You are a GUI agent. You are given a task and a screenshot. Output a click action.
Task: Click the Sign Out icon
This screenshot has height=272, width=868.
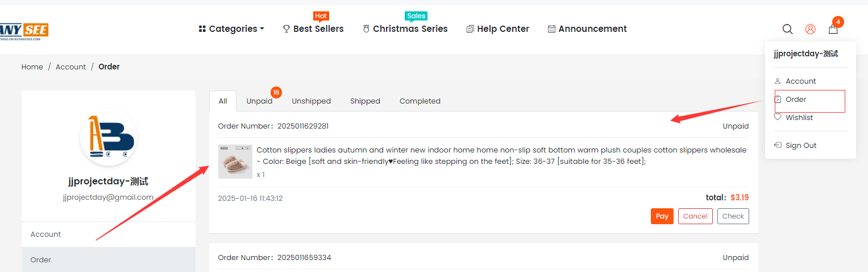[x=778, y=145]
